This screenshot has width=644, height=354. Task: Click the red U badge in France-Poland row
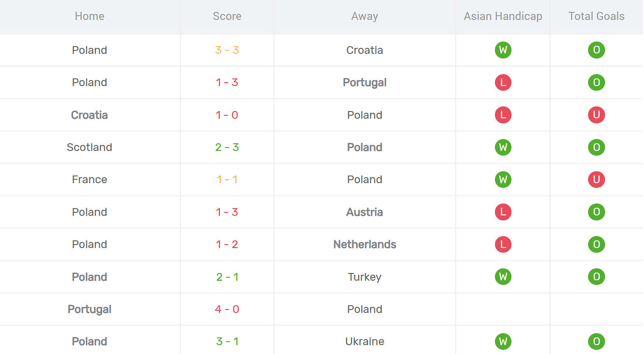pos(596,179)
